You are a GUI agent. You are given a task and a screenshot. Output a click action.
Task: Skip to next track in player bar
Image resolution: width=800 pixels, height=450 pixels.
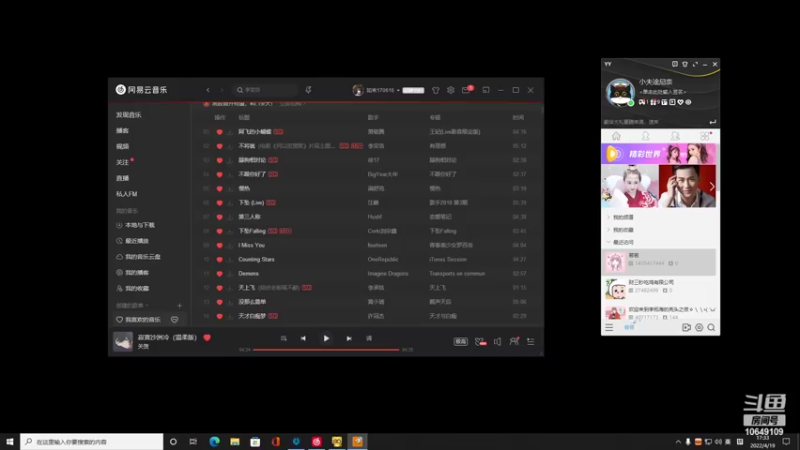349,338
